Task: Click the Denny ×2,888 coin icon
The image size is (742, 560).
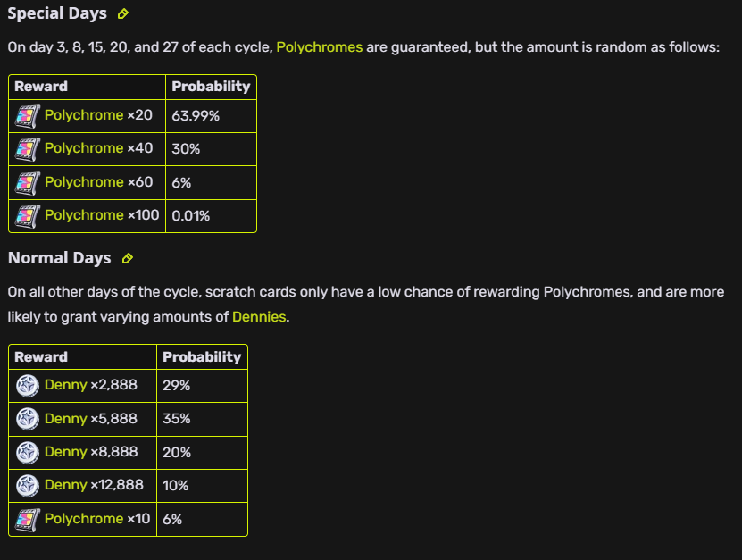Action: [x=28, y=386]
